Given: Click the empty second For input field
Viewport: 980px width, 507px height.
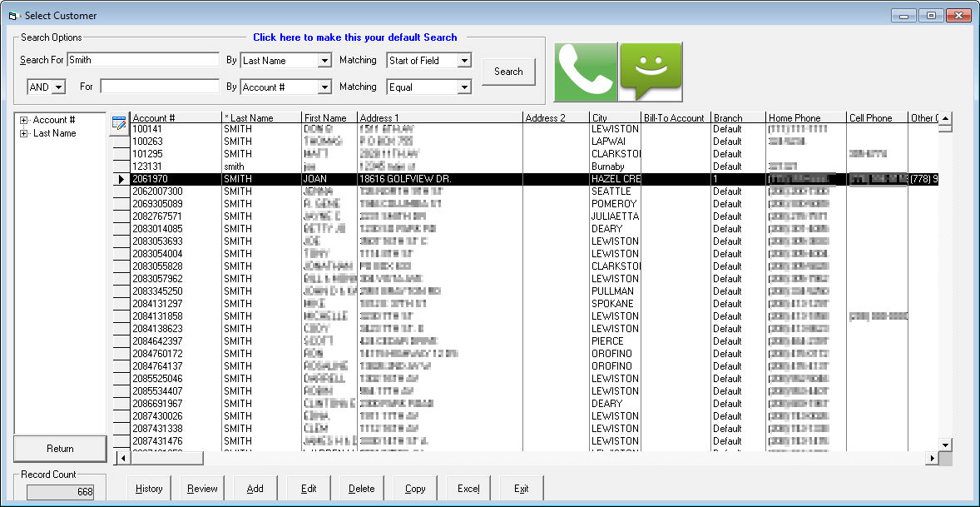Looking at the screenshot, I should 160,87.
